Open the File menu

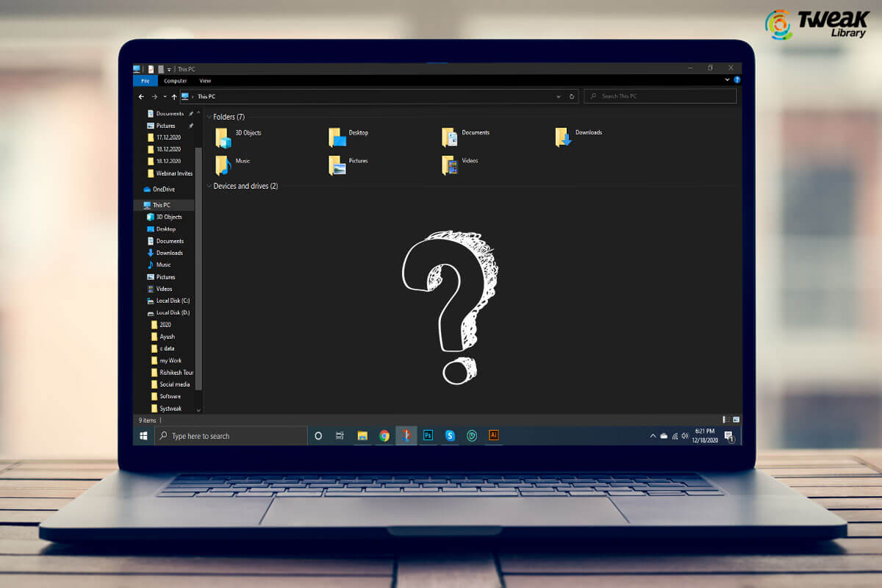[x=145, y=81]
